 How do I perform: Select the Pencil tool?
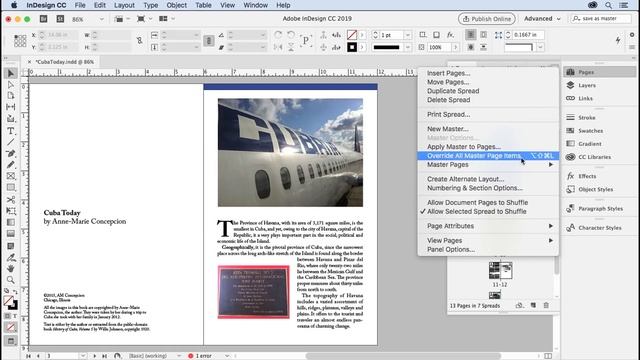click(x=11, y=164)
